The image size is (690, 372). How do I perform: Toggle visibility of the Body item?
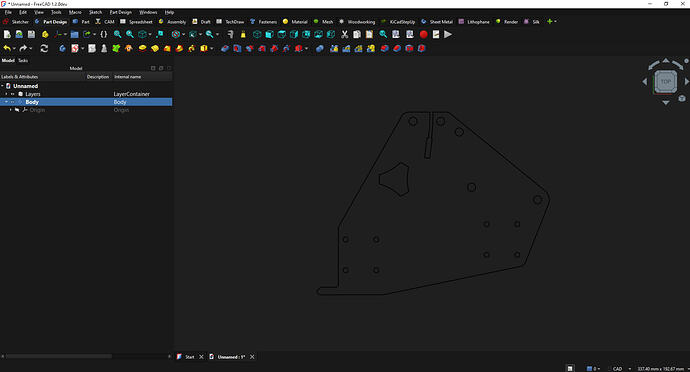click(x=13, y=102)
